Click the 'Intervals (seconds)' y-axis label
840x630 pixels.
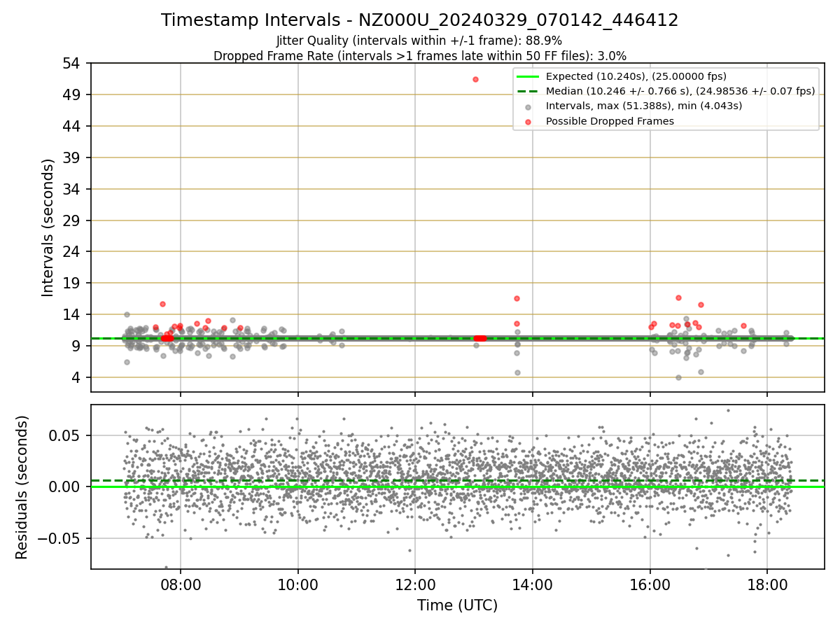[x=48, y=227]
